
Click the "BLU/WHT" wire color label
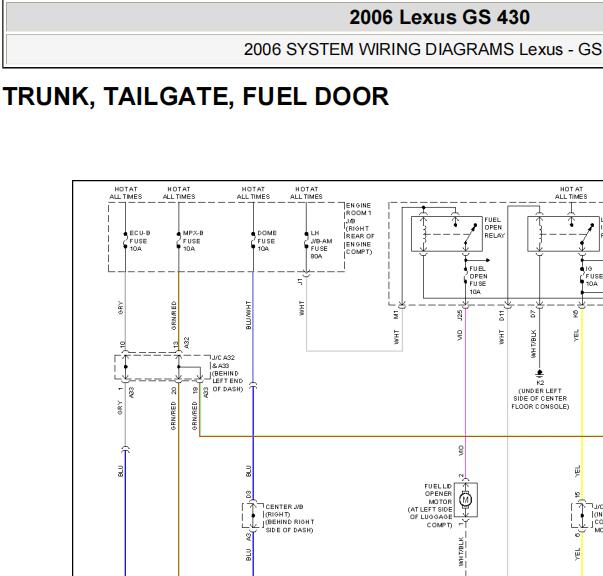(x=248, y=315)
